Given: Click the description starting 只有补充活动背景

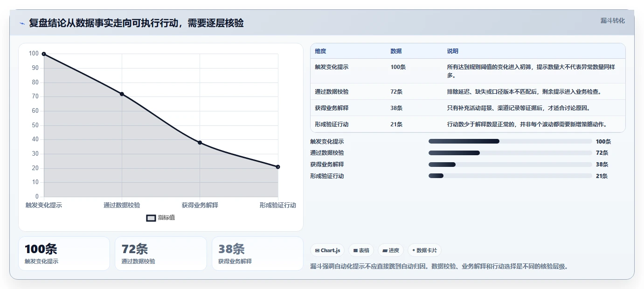Looking at the screenshot, I should pos(519,108).
